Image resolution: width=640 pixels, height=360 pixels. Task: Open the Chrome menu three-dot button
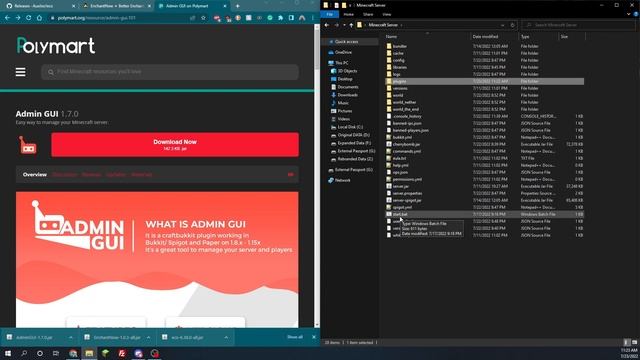313,18
